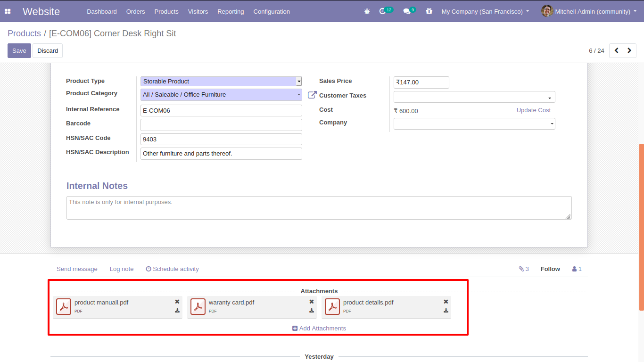Viewport: 644px width, 362px height.
Task: Open the conversations chat icon
Action: coord(407,11)
